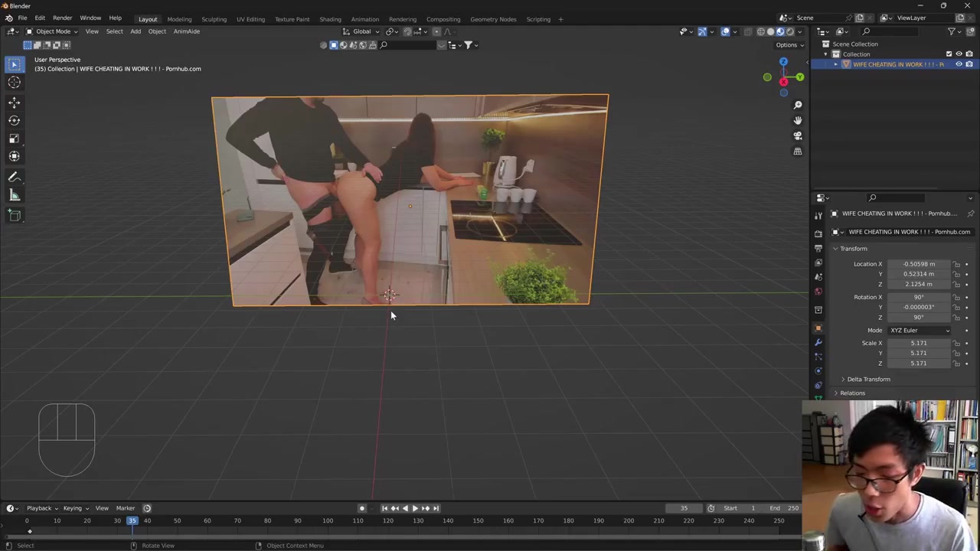The width and height of the screenshot is (980, 551).
Task: Hide the Collection using its eye icon
Action: pyautogui.click(x=959, y=54)
